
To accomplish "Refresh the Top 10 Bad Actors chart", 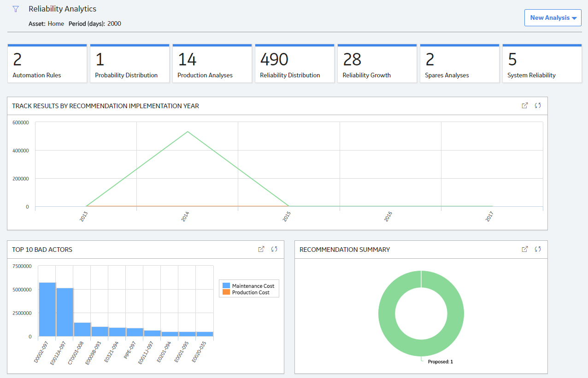I will pos(274,249).
